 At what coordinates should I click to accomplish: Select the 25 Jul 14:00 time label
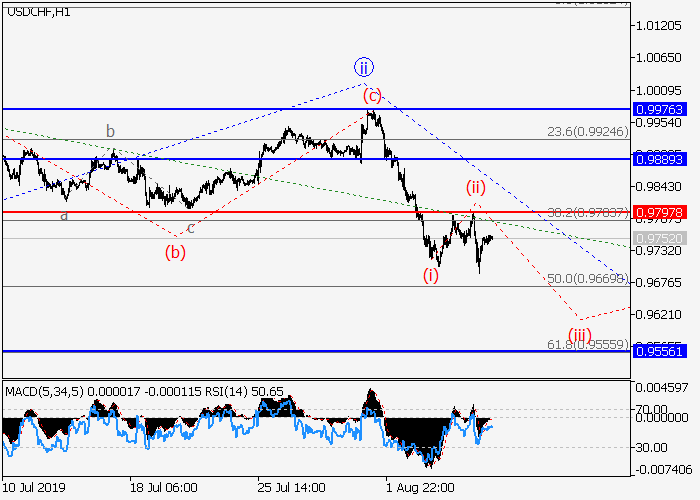(x=291, y=486)
